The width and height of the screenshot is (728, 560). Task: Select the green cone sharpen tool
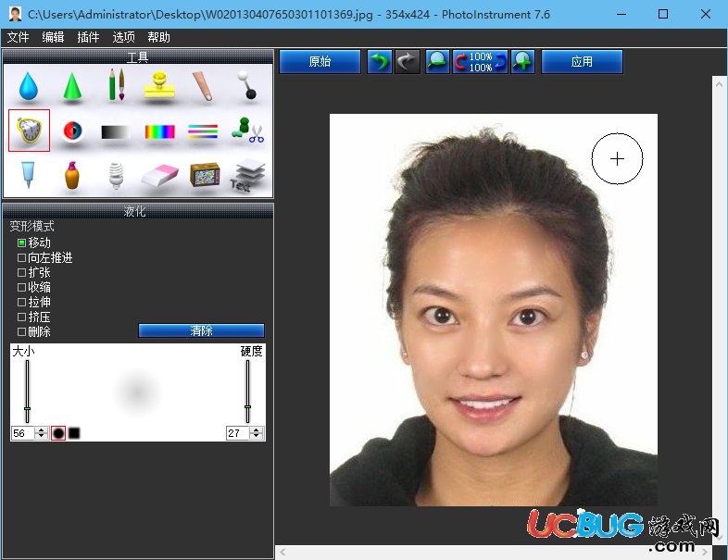[72, 86]
